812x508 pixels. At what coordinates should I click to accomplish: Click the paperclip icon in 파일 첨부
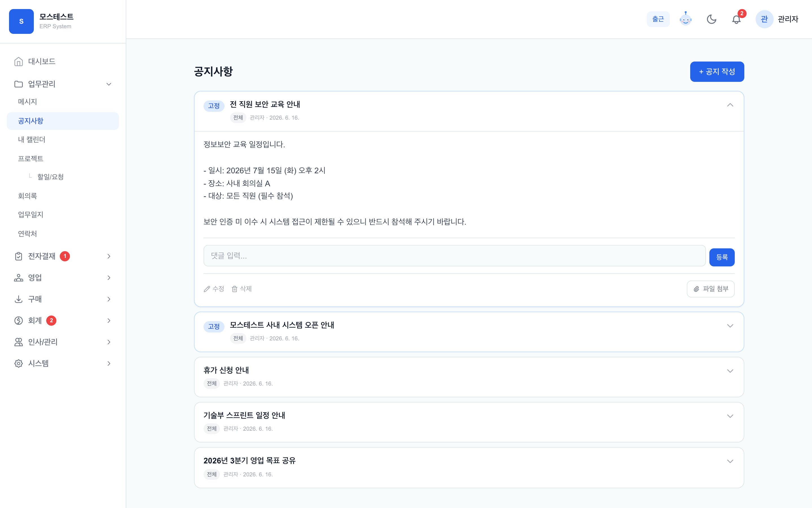click(696, 289)
